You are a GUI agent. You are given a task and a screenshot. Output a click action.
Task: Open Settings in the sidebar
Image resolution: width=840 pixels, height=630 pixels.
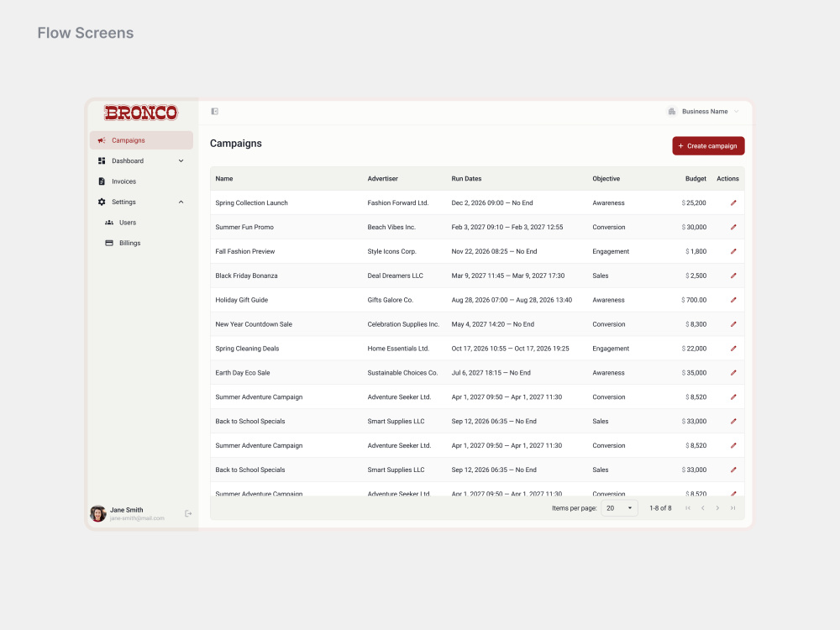tap(141, 202)
